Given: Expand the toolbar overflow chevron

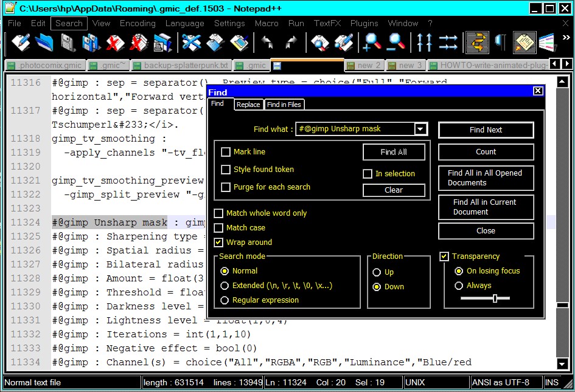Looking at the screenshot, I should coord(566,37).
